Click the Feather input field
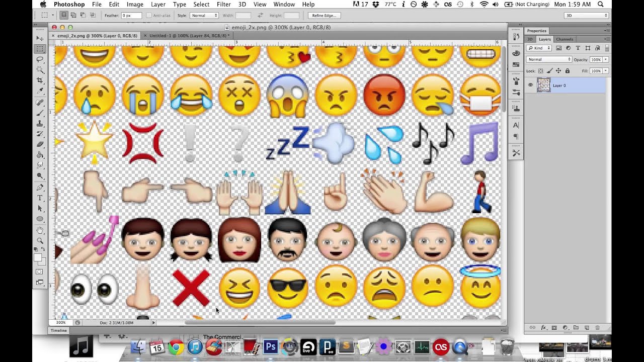Image resolution: width=644 pixels, height=362 pixels. click(132, 16)
